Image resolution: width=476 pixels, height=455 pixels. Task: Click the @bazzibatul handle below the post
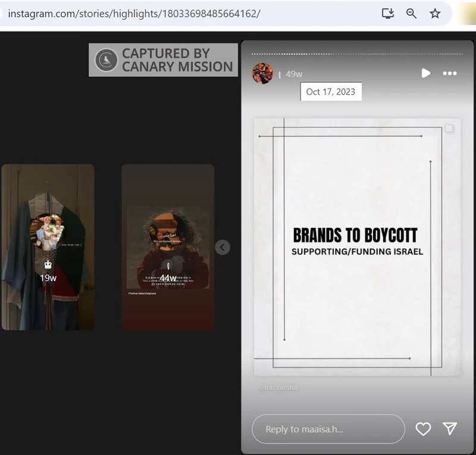pos(278,388)
